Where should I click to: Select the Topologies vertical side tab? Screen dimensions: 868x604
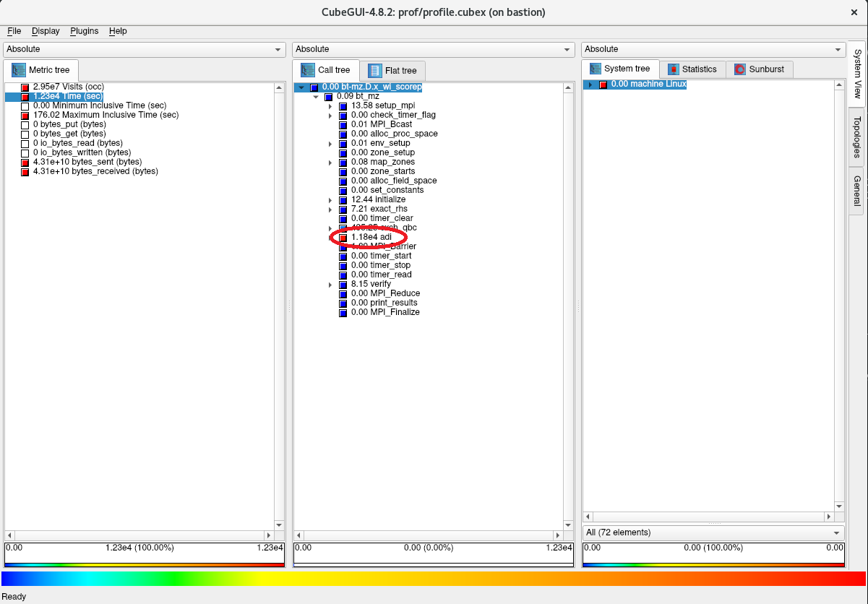856,137
